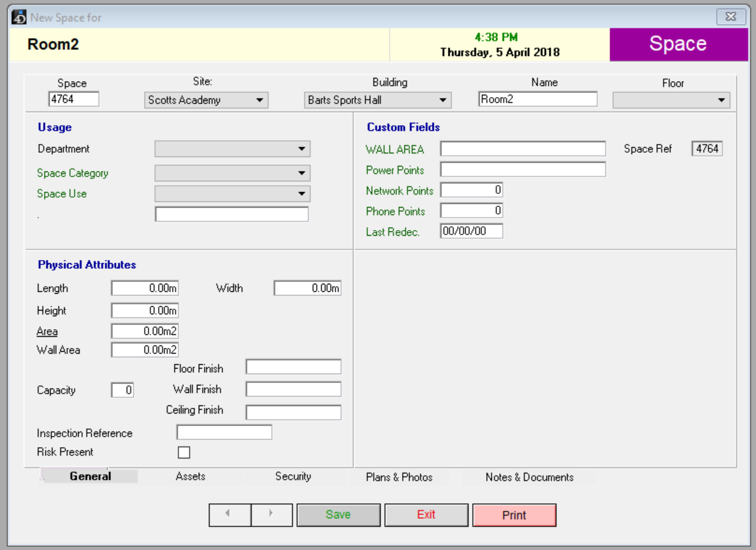Click the blank field under Space Use
This screenshot has height=550, width=756.
click(232, 215)
